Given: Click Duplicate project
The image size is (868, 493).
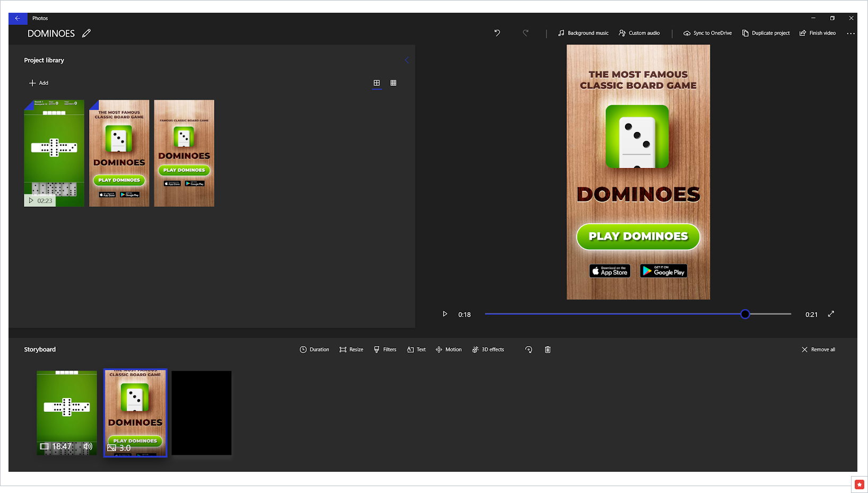Looking at the screenshot, I should [x=766, y=33].
